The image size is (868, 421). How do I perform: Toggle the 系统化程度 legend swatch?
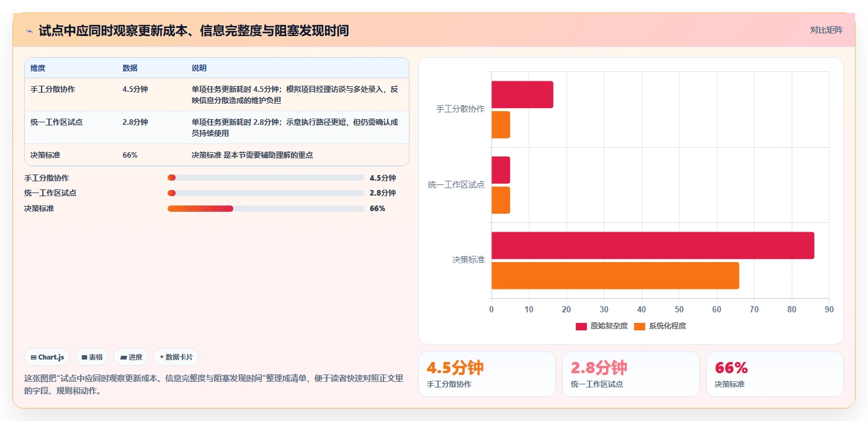click(640, 326)
